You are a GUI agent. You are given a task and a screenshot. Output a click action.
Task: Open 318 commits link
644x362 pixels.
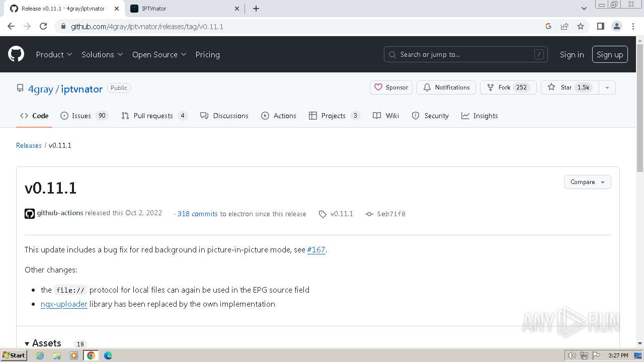197,214
